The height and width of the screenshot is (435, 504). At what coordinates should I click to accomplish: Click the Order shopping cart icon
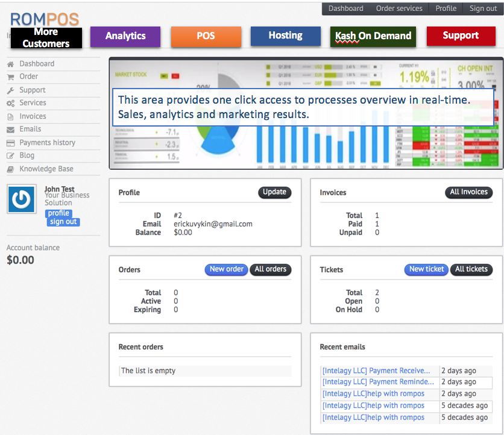[x=10, y=77]
